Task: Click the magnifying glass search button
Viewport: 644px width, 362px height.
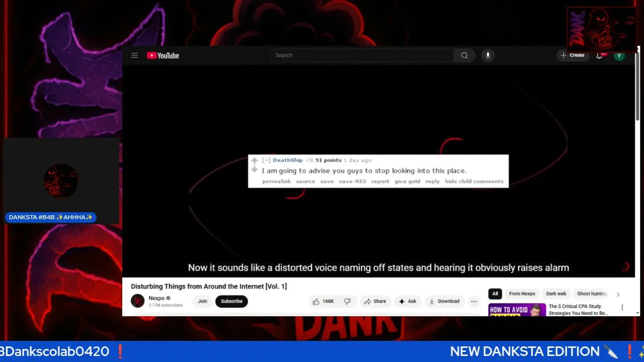Action: [464, 55]
